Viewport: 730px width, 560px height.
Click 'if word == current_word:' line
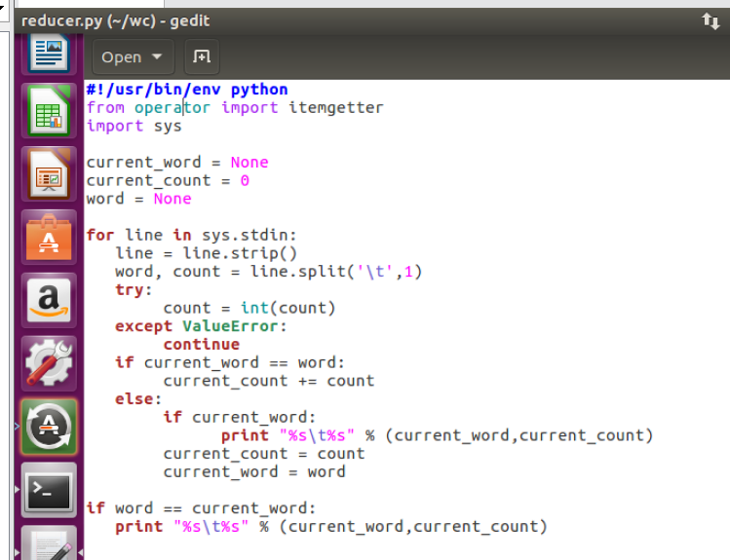point(201,508)
